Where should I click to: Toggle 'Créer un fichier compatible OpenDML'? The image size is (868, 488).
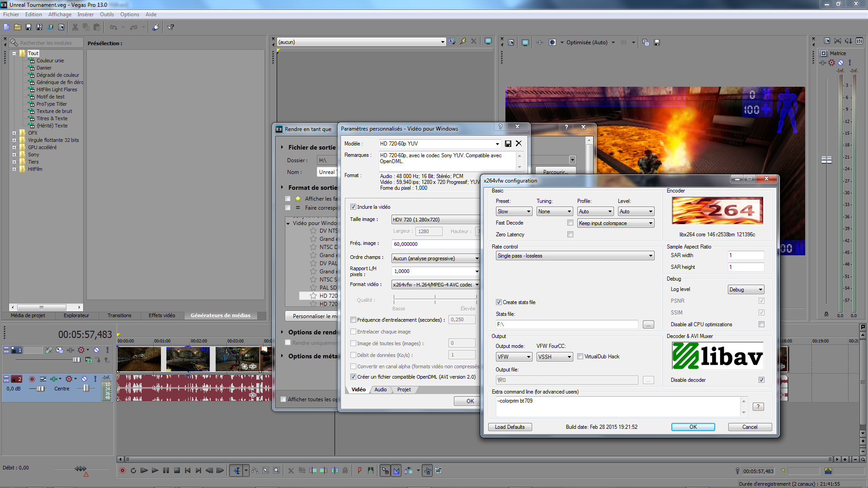[x=353, y=377]
